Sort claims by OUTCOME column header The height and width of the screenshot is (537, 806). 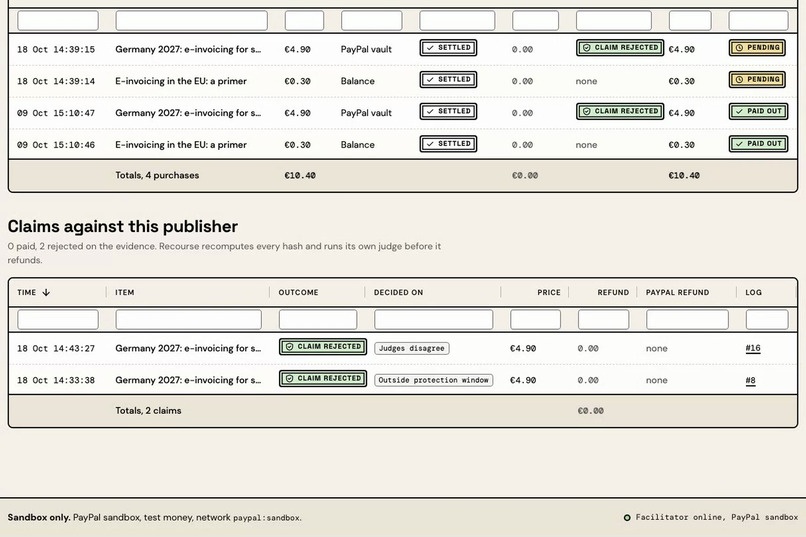[x=298, y=292]
